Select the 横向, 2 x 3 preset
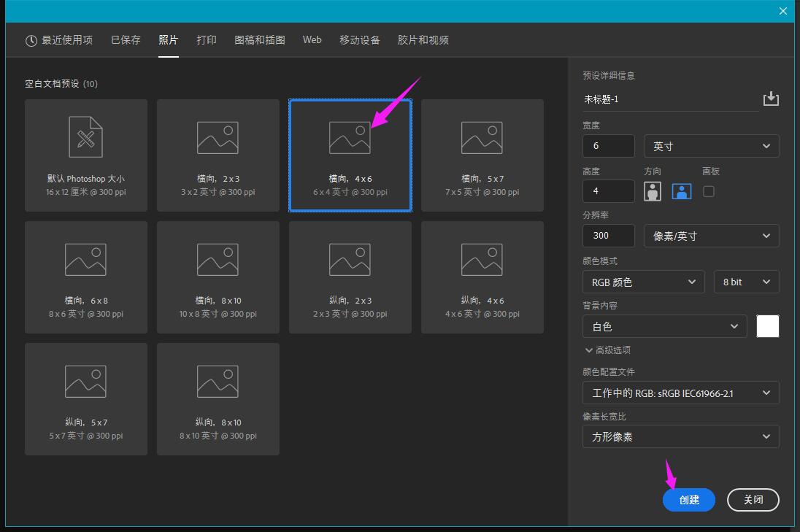 (x=218, y=155)
